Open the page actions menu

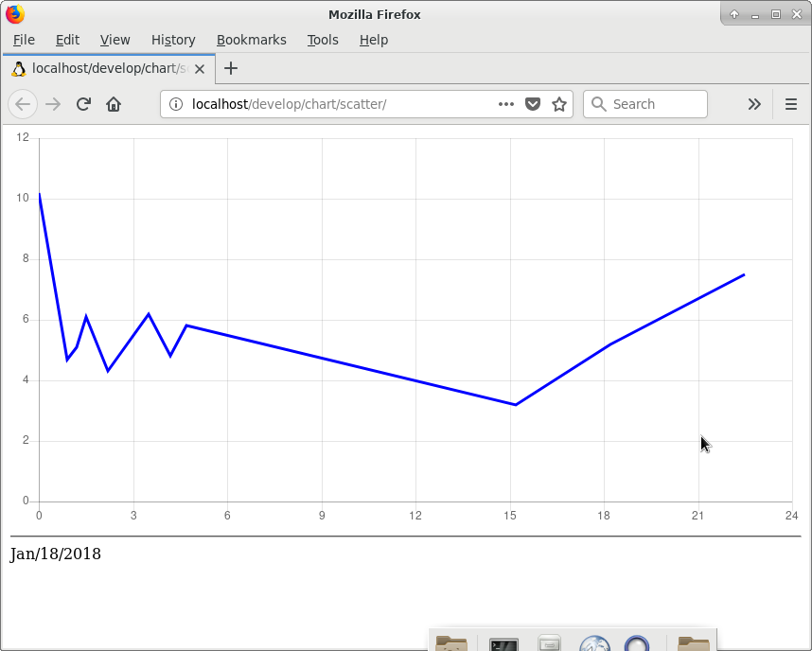(x=506, y=104)
